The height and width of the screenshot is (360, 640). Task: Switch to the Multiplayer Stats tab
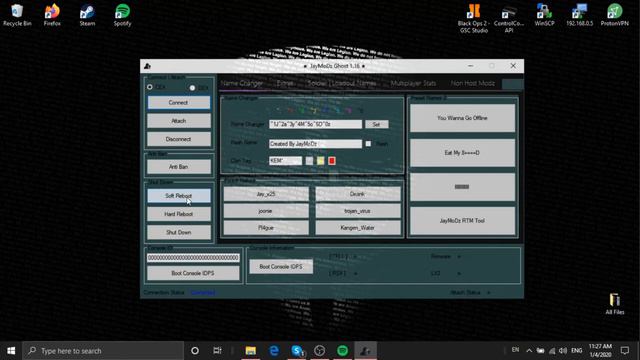coord(413,83)
